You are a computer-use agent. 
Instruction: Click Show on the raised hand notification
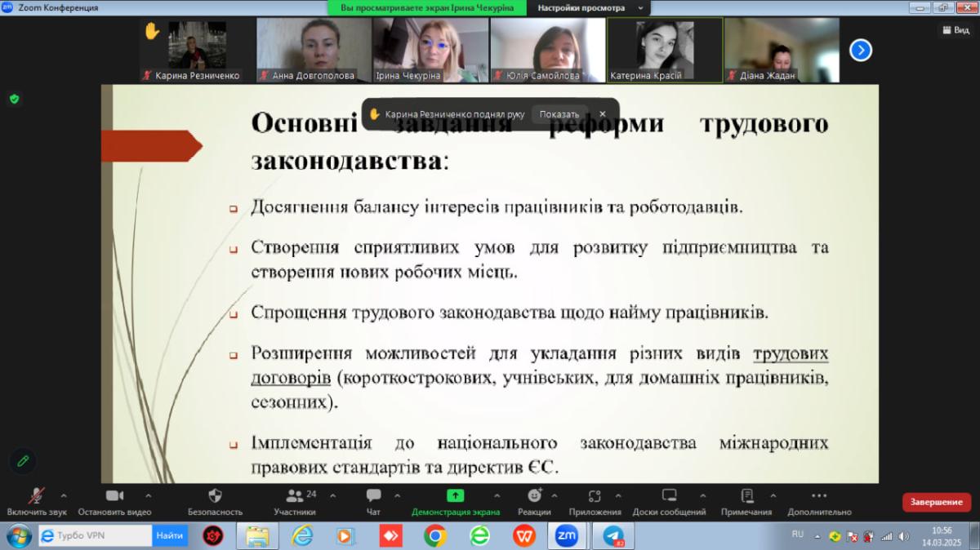pos(559,114)
